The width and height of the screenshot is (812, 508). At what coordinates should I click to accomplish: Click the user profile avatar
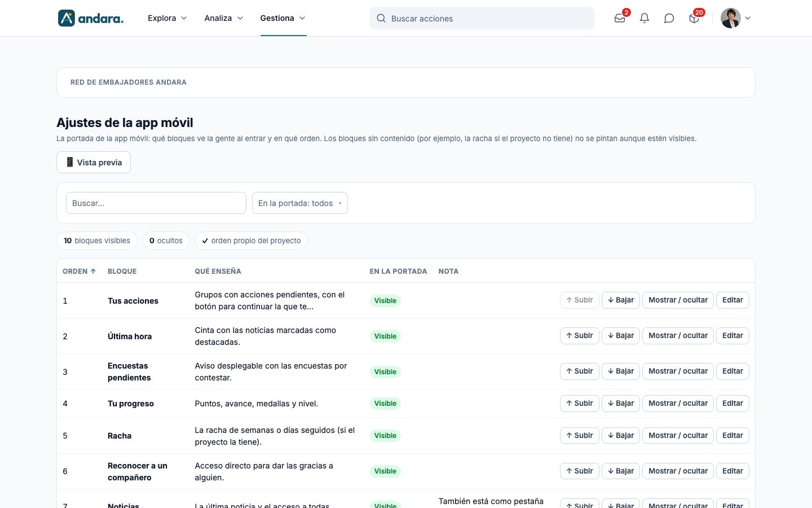click(731, 18)
